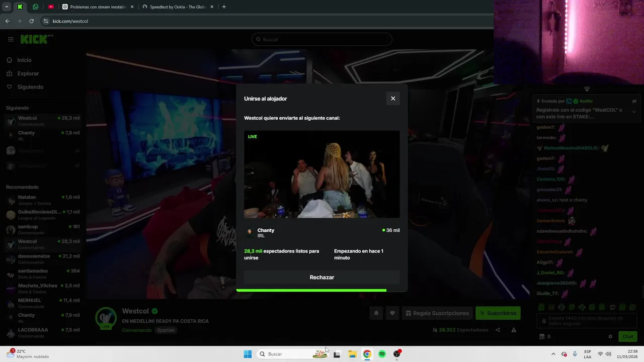Image resolution: width=644 pixels, height=362 pixels.
Task: Hide the pinned BotRix message
Action: pyautogui.click(x=634, y=101)
